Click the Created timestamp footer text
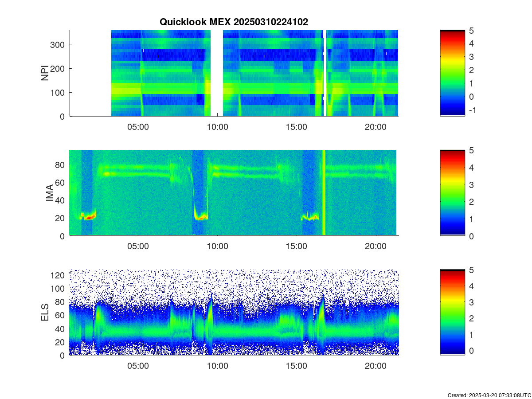Image resolution: width=532 pixels, height=399 pixels. pyautogui.click(x=489, y=395)
